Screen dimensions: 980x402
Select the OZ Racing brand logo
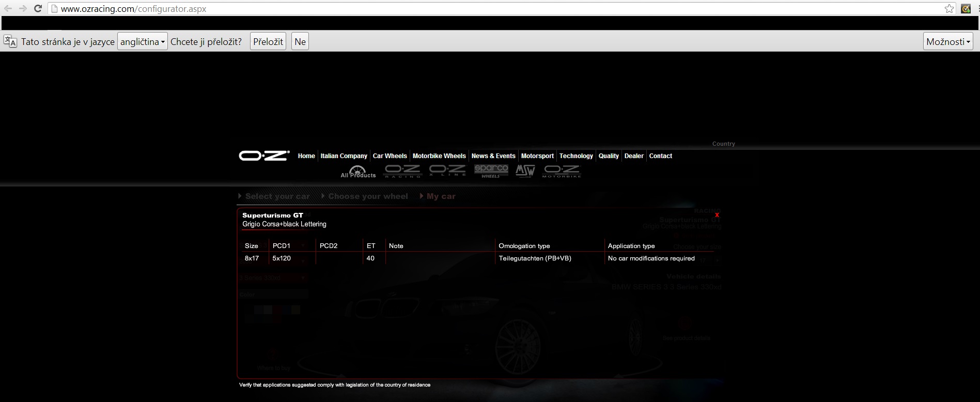point(402,172)
